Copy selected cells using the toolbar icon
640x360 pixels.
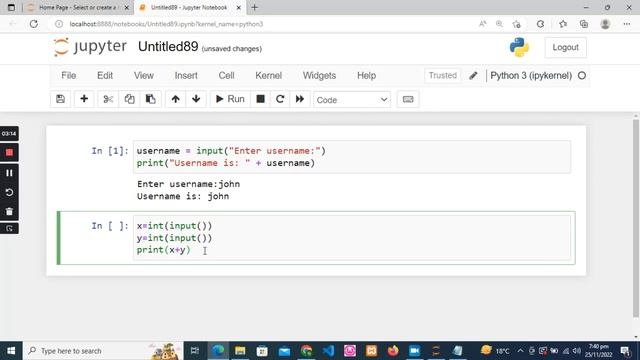click(129, 99)
